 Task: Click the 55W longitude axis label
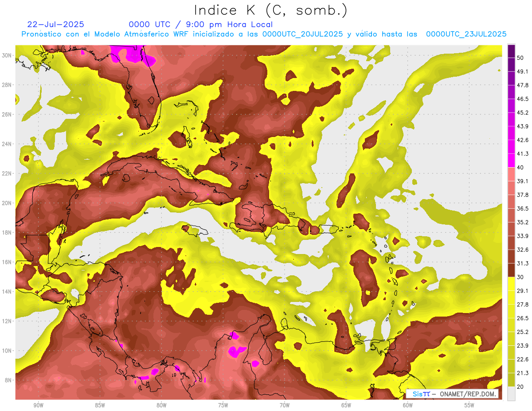coord(469,406)
